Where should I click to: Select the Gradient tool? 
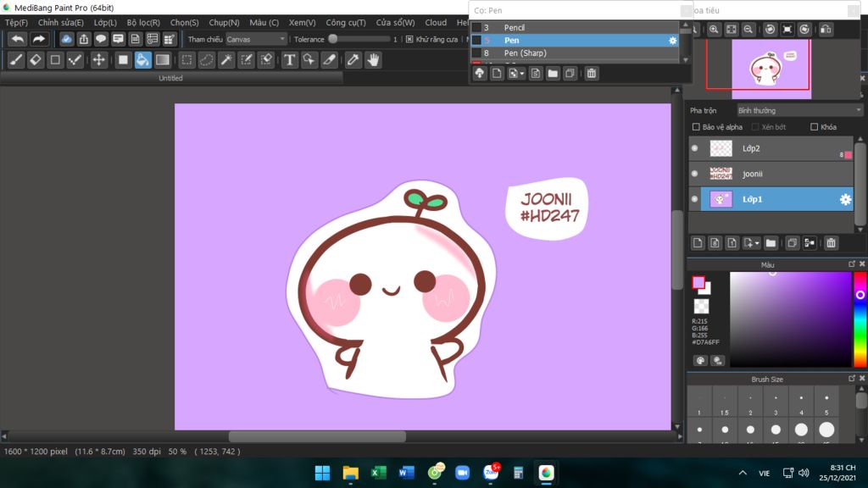[162, 60]
